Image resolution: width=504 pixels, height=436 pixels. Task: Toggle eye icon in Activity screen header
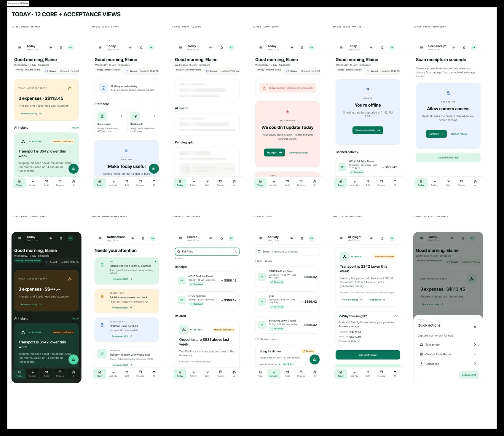coord(291,238)
